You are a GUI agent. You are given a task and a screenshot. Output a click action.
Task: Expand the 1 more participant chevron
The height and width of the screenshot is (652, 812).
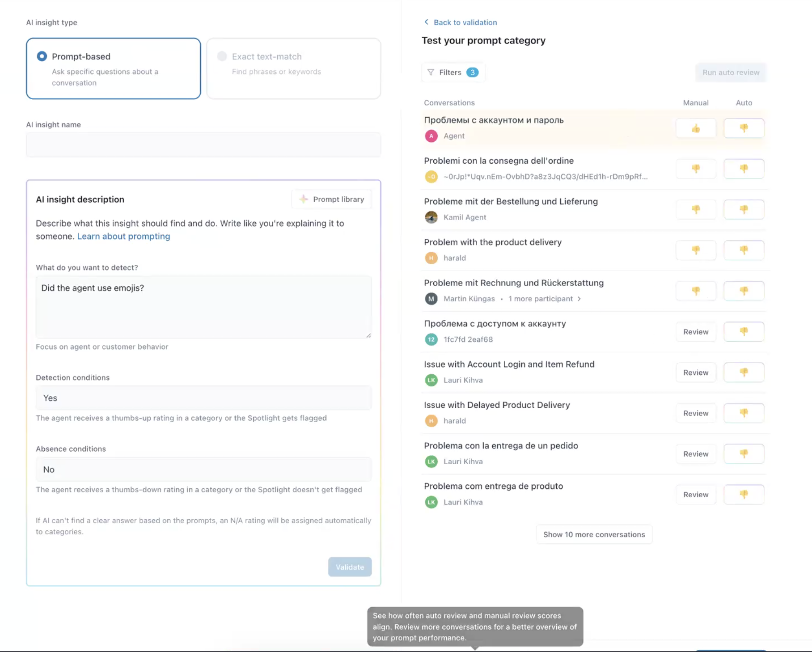[x=579, y=299]
